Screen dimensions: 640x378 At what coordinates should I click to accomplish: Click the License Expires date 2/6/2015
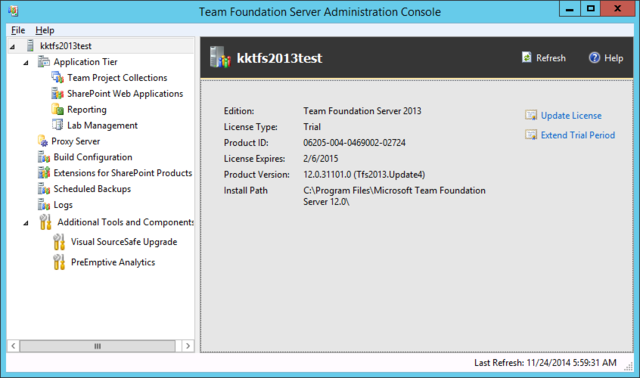(320, 158)
